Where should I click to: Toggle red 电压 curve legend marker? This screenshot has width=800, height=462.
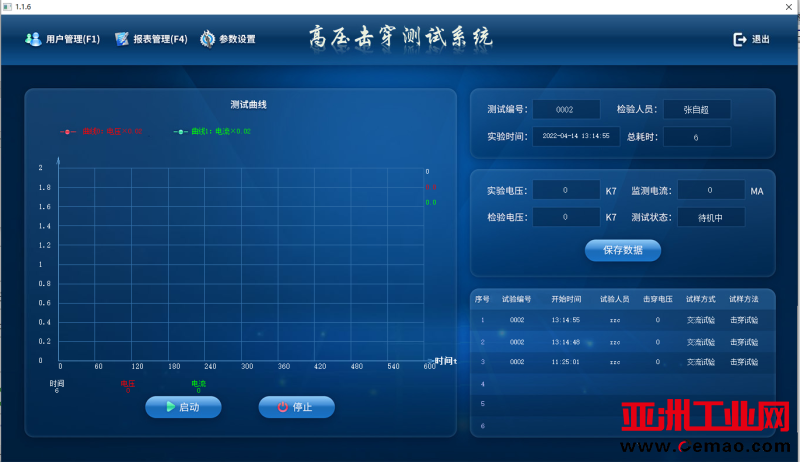[68, 131]
